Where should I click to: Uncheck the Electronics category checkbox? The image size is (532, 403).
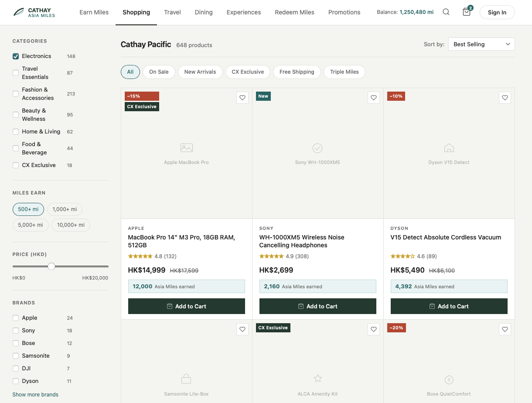coord(16,56)
